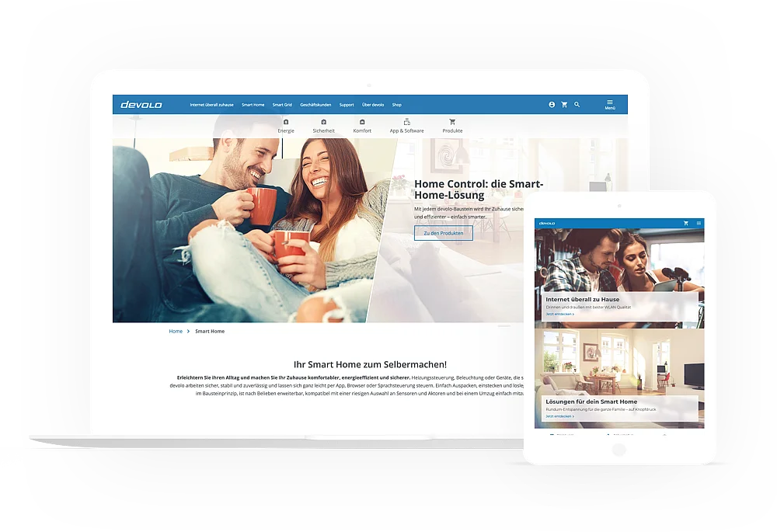Go to Smart Grid in navigation bar
The height and width of the screenshot is (532, 777).
(282, 105)
